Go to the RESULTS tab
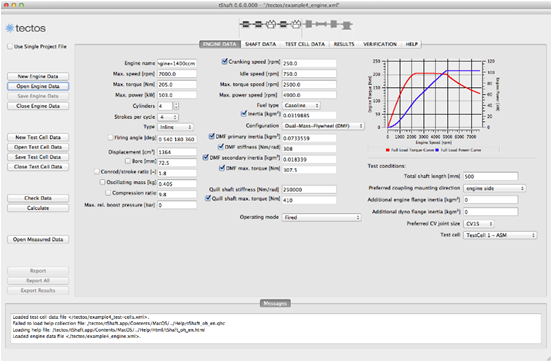This screenshot has width=552, height=362. click(344, 44)
